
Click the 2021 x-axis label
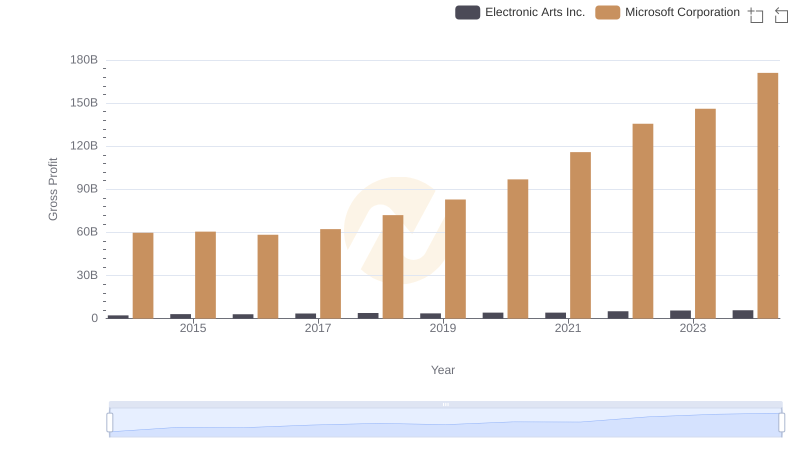tap(568, 328)
